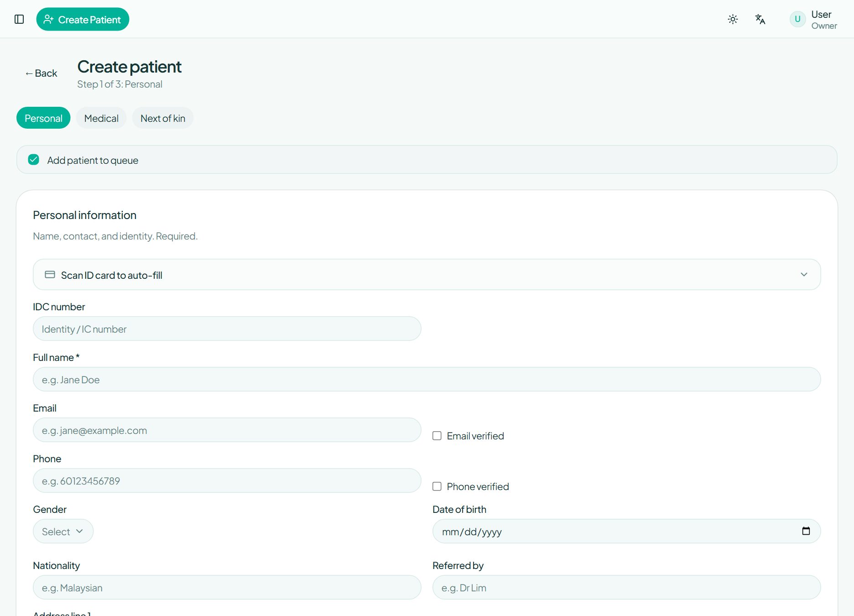Image resolution: width=854 pixels, height=616 pixels.
Task: Click the Email input field
Action: coord(227,430)
